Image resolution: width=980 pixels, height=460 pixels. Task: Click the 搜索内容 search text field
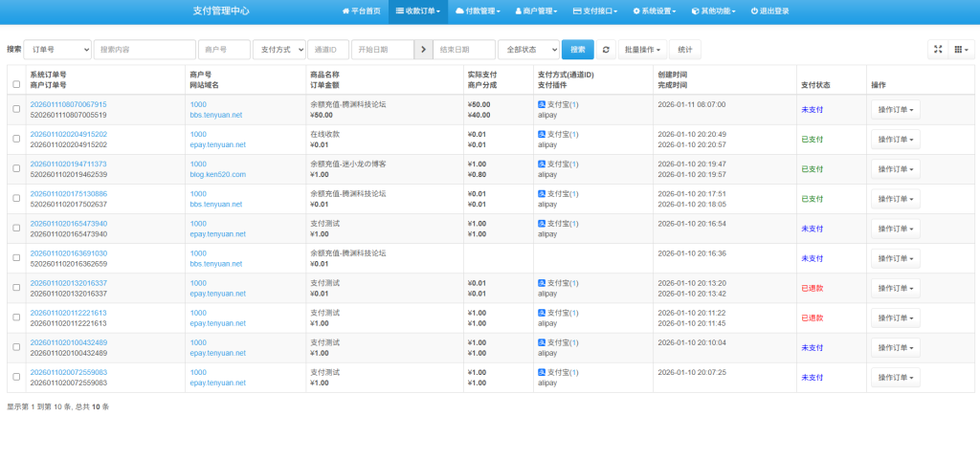point(145,49)
